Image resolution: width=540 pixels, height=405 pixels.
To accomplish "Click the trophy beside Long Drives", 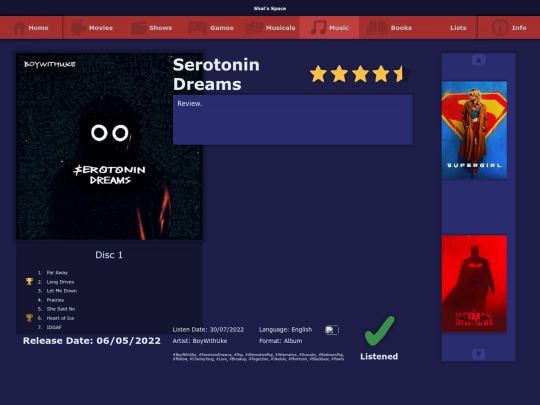I will [29, 282].
